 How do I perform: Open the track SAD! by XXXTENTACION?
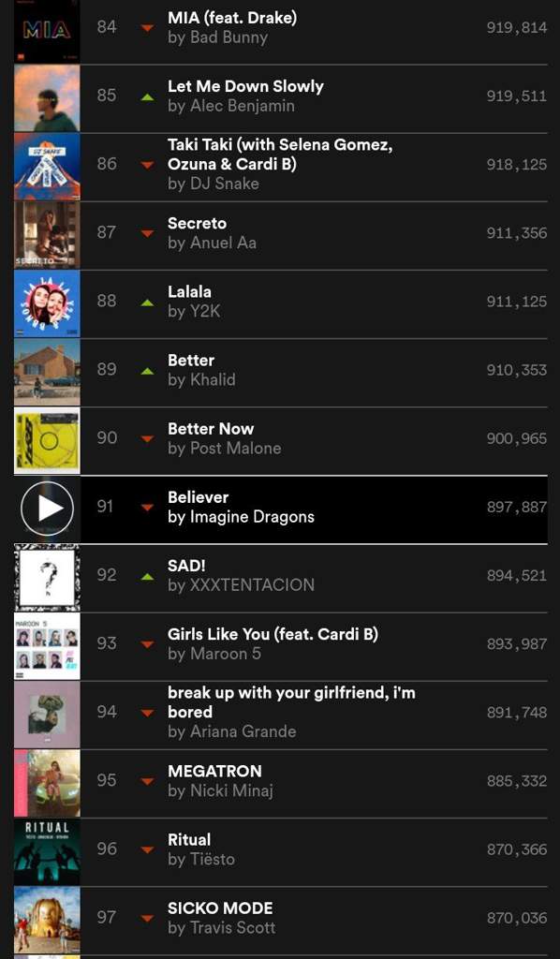click(x=186, y=566)
